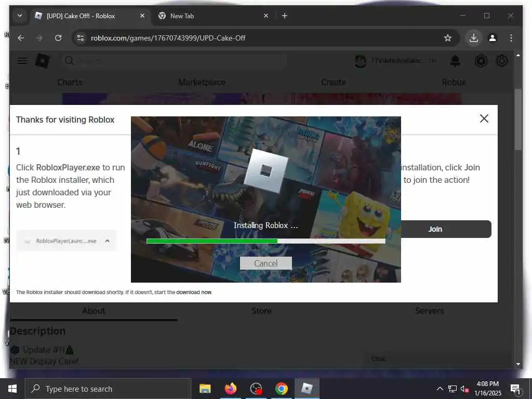Open File Explorer from the taskbar
The width and height of the screenshot is (532, 399).
pyautogui.click(x=205, y=389)
